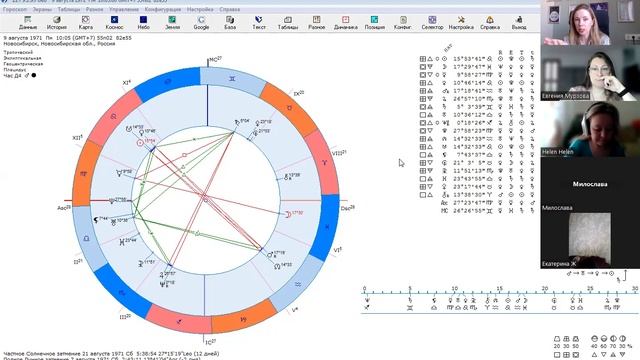The width and height of the screenshot is (640, 360).
Task: Select the Jupiter row 26°57'10" in table
Action: (x=478, y=99)
